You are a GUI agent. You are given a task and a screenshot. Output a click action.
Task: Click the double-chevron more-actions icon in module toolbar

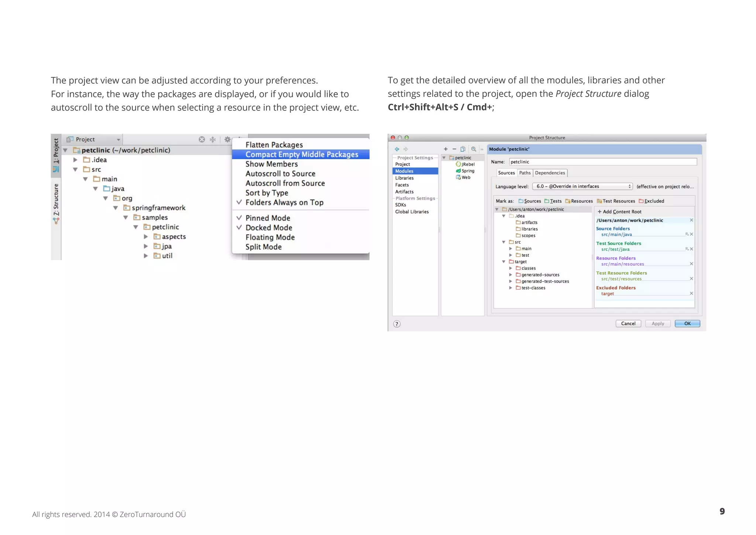pyautogui.click(x=482, y=149)
